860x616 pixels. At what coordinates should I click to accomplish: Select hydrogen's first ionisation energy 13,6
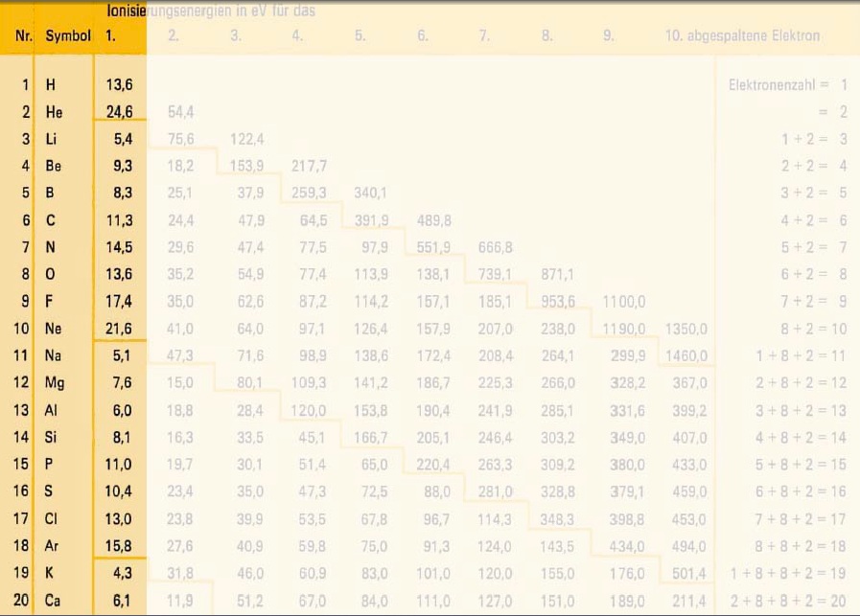119,84
